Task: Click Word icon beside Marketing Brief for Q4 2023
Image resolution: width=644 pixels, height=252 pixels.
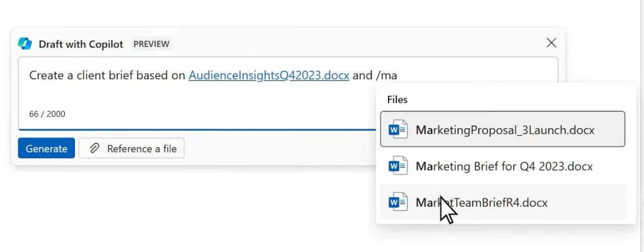Action: click(398, 167)
